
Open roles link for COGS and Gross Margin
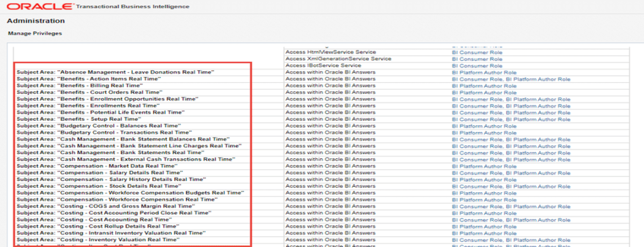(x=511, y=206)
